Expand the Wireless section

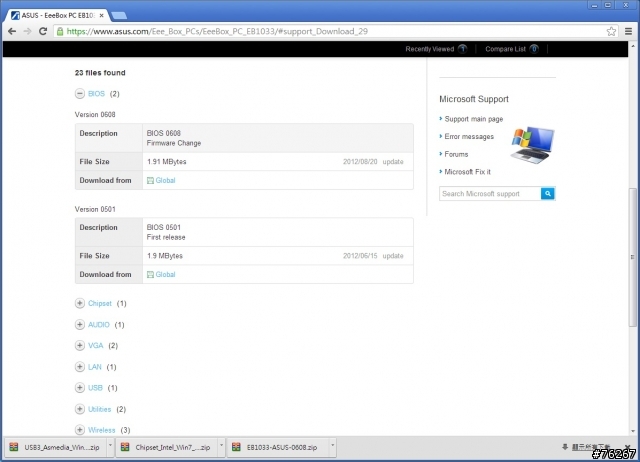(x=80, y=430)
